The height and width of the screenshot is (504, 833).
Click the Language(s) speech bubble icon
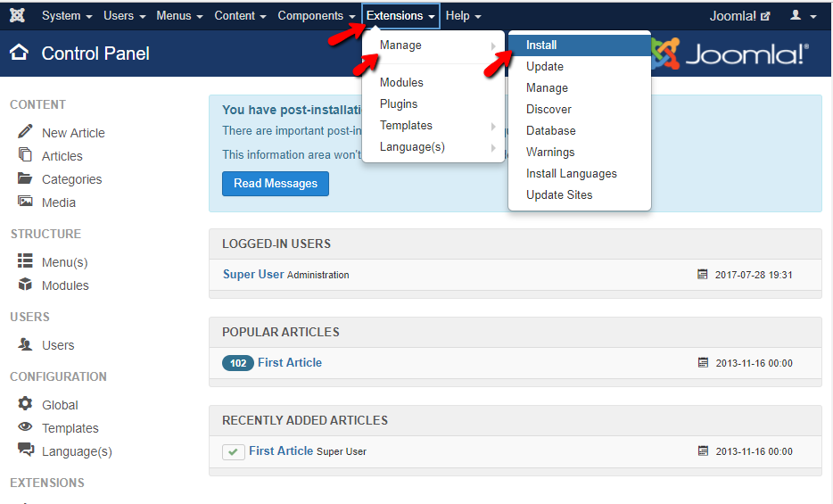25,450
